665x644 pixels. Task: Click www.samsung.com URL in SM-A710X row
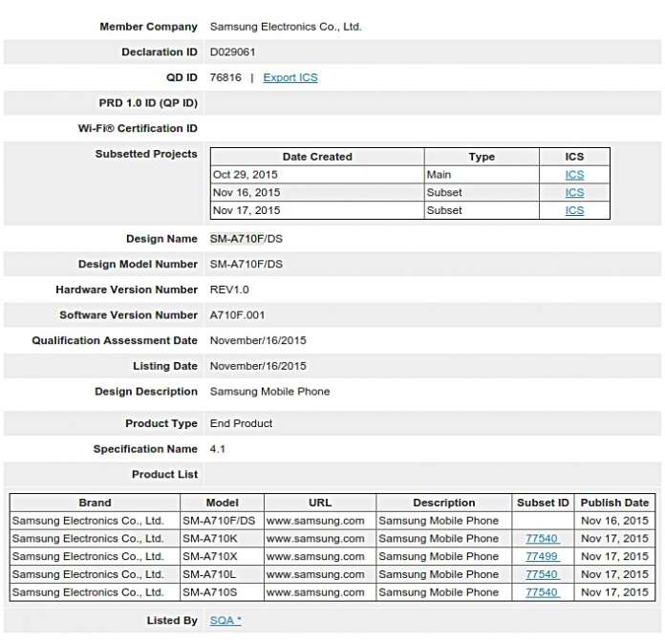pyautogui.click(x=315, y=556)
